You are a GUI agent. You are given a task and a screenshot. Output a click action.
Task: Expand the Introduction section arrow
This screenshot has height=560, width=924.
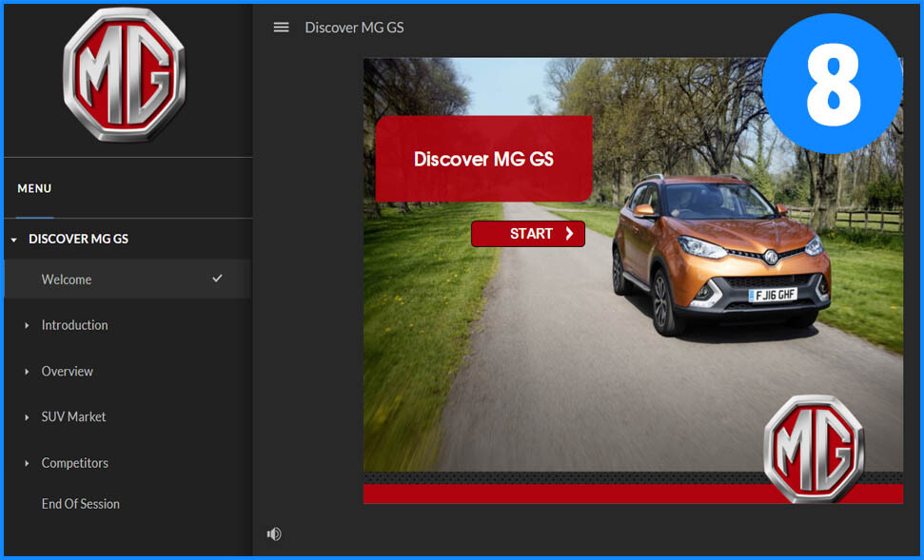click(x=27, y=325)
